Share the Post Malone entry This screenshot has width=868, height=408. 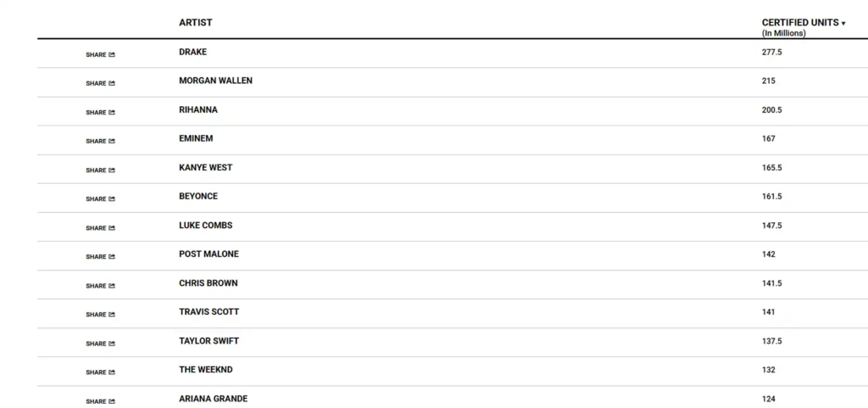pyautogui.click(x=112, y=257)
